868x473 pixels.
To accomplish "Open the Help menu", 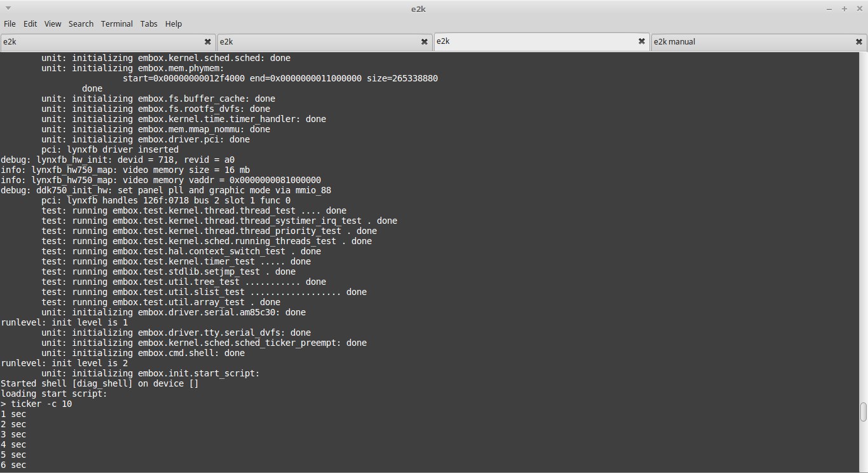I will (x=173, y=24).
